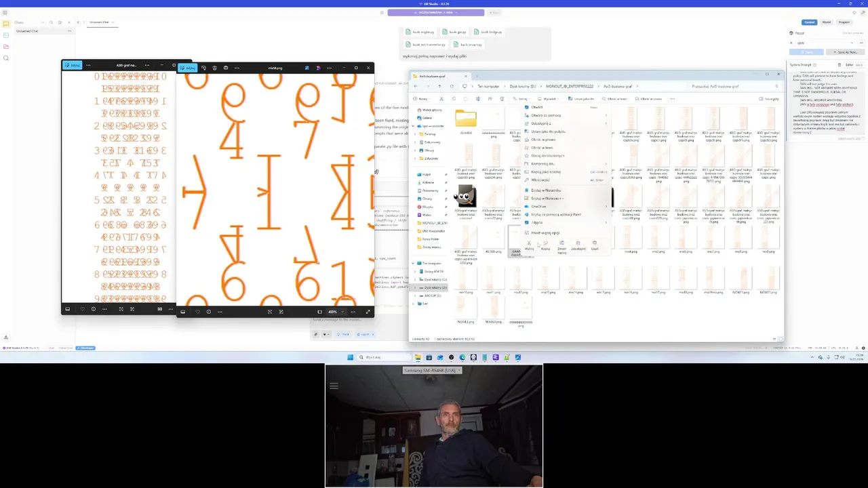Click the Explorer back arrow
This screenshot has height=488, width=868.
coord(416,86)
